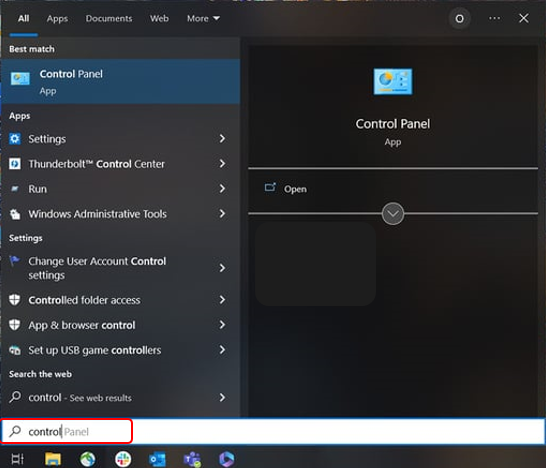
Task: Select Change User Account Control settings
Action: pyautogui.click(x=120, y=268)
